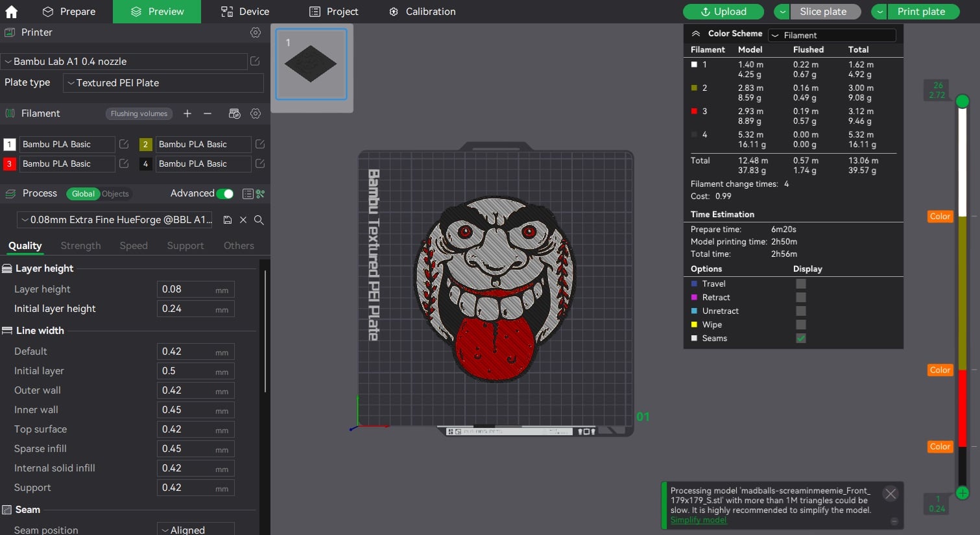Click the first Color change marker

point(940,217)
